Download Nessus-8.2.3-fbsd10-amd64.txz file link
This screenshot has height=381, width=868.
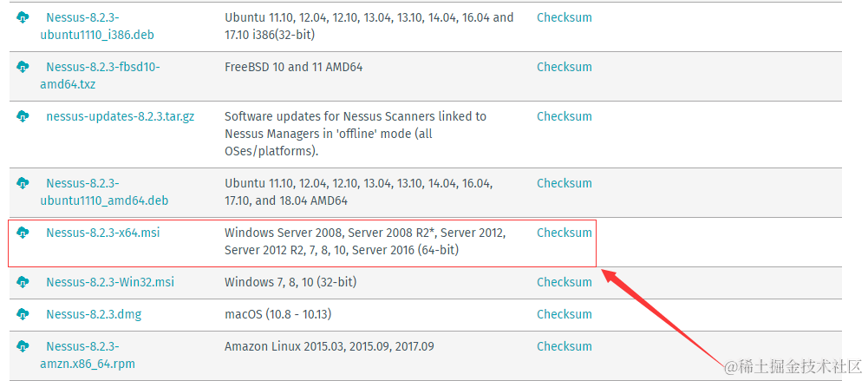coord(100,76)
